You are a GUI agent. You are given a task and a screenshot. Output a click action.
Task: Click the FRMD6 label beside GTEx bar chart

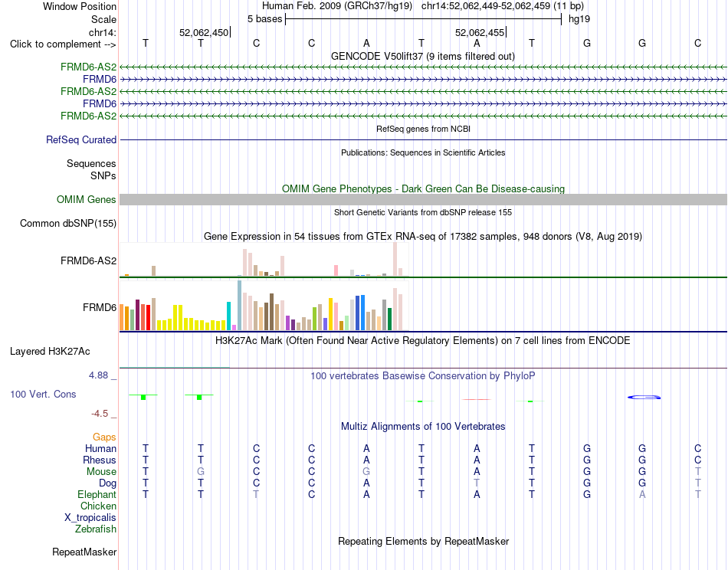click(x=100, y=307)
